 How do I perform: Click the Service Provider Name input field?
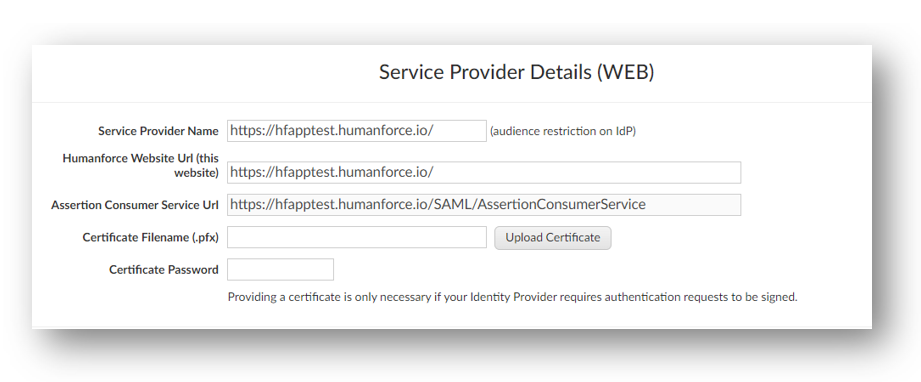(x=357, y=130)
